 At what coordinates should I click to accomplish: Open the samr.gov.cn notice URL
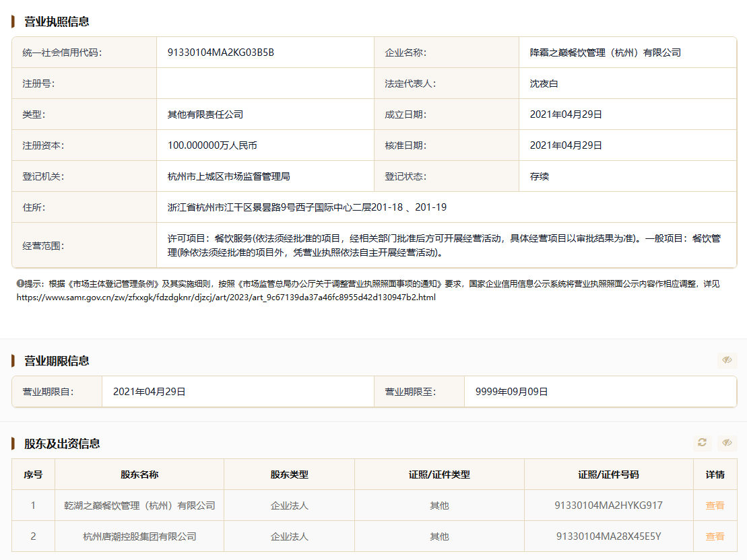[x=226, y=297]
